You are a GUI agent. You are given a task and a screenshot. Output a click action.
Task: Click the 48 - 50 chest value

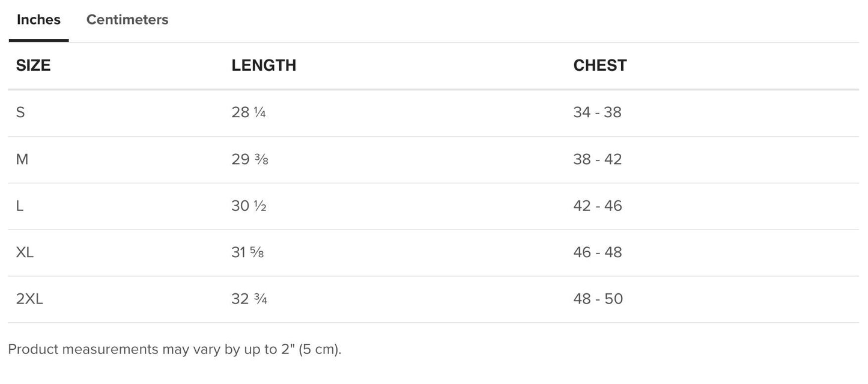(598, 299)
